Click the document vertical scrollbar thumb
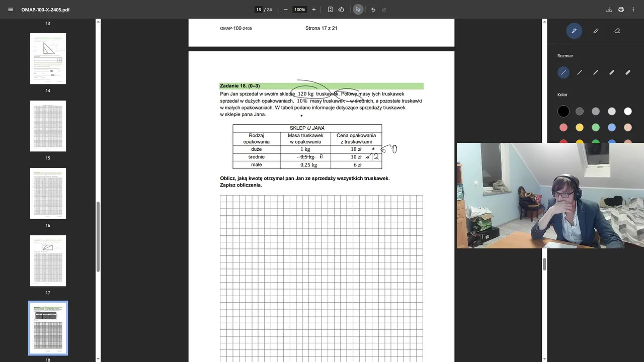 [x=544, y=264]
